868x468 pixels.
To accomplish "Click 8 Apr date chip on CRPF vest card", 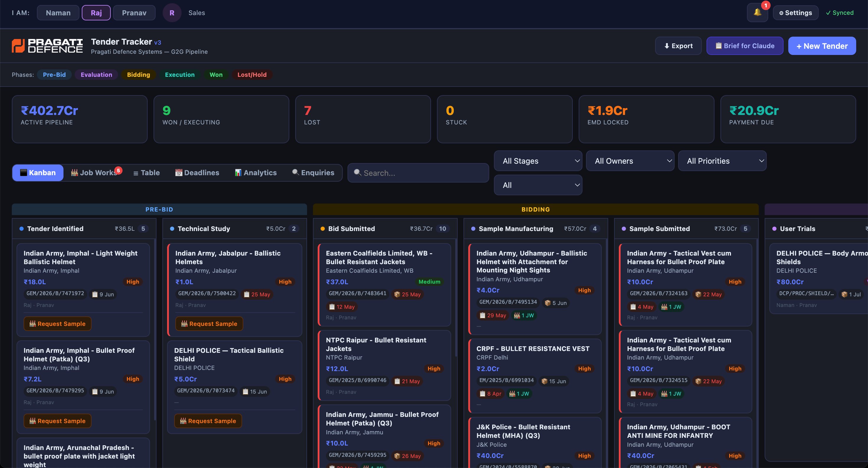I will (490, 394).
